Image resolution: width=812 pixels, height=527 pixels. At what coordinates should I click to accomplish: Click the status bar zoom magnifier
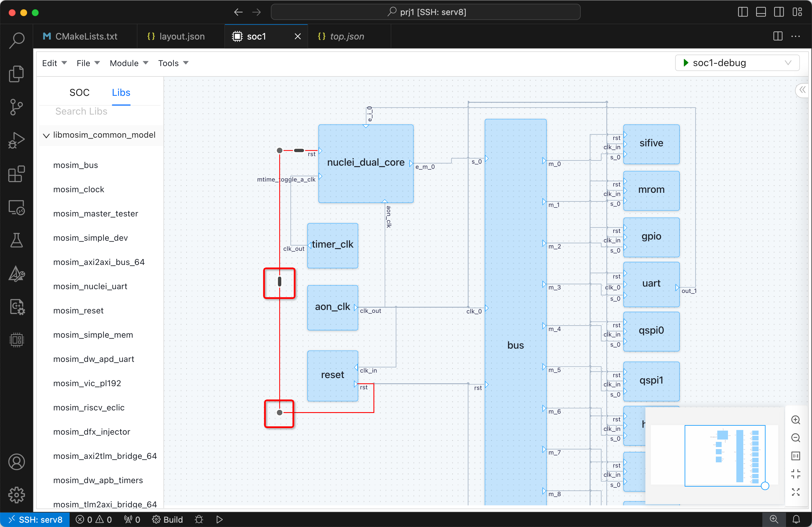pyautogui.click(x=774, y=519)
